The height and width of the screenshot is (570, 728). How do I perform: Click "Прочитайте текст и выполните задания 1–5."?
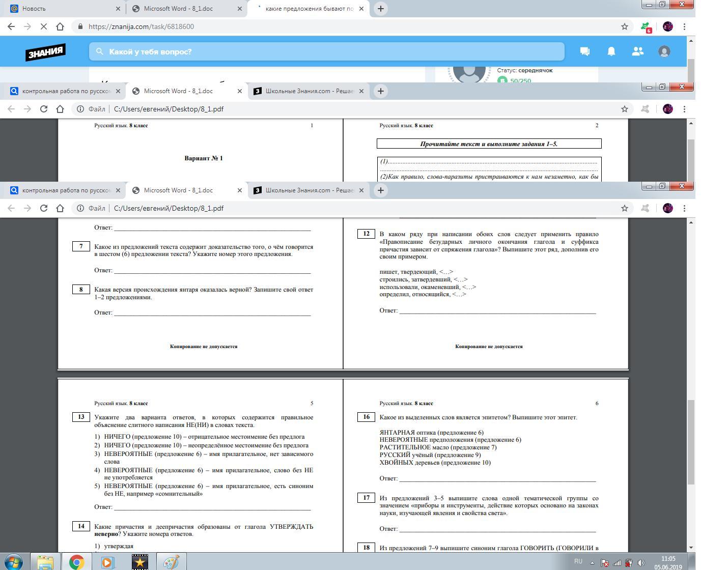click(489, 144)
